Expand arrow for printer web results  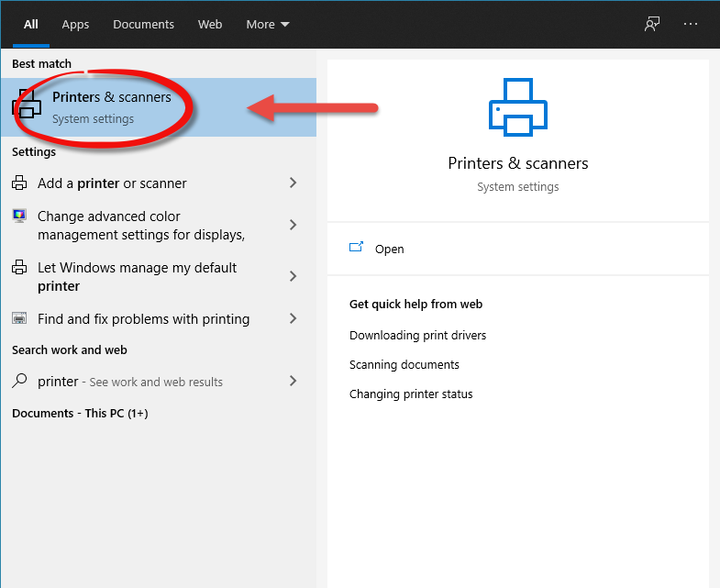click(293, 381)
